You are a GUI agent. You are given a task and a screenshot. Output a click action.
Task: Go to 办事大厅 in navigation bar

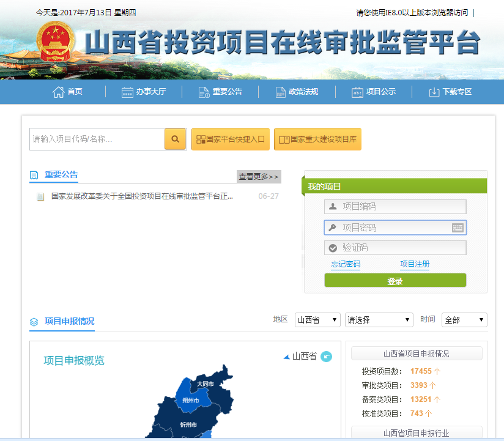[144, 92]
